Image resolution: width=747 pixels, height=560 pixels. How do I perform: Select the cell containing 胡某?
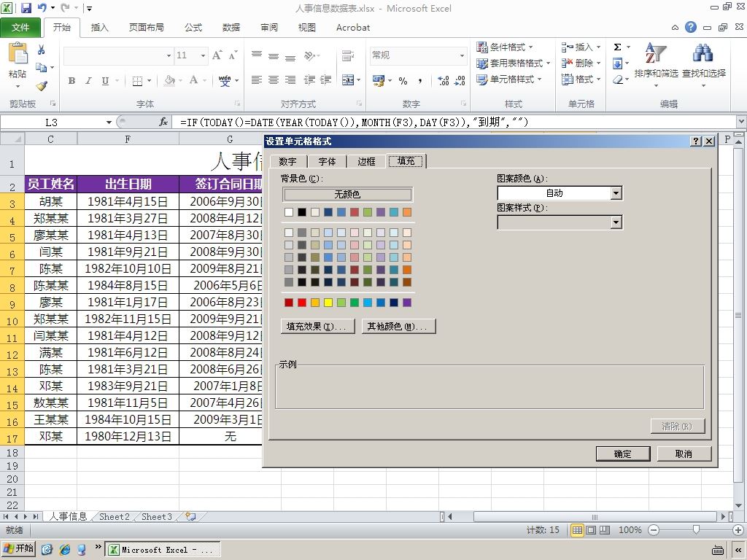tap(51, 201)
